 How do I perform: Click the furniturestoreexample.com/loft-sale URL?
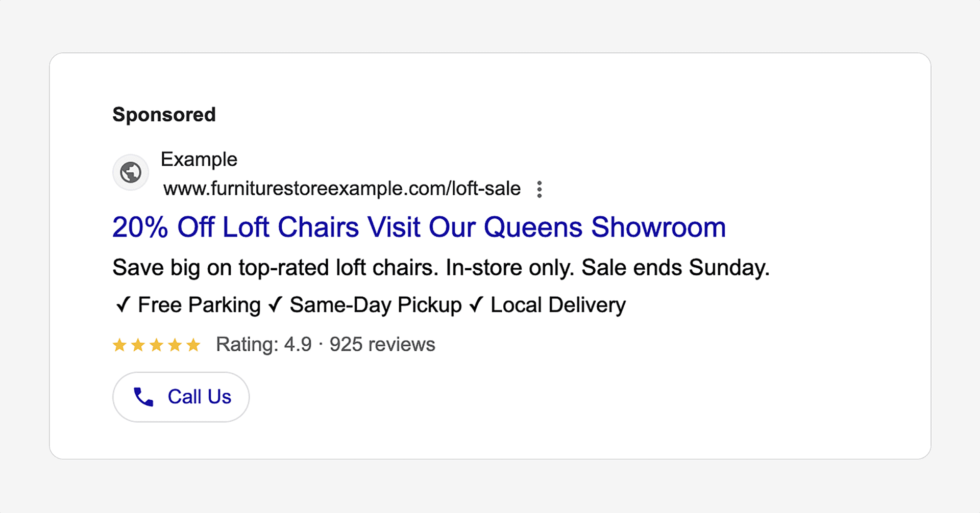click(342, 189)
